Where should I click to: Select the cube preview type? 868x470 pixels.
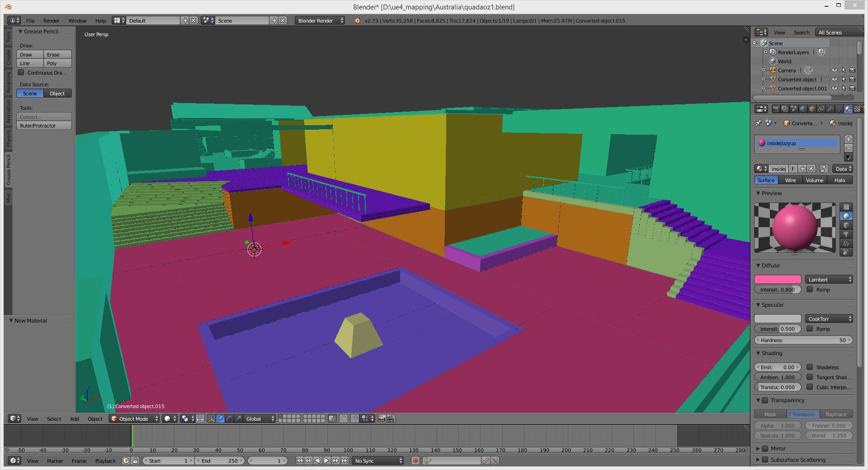click(x=846, y=225)
